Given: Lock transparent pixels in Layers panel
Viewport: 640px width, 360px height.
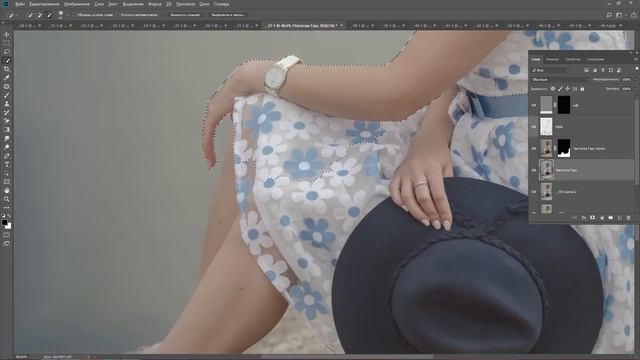Looking at the screenshot, I should tap(553, 89).
